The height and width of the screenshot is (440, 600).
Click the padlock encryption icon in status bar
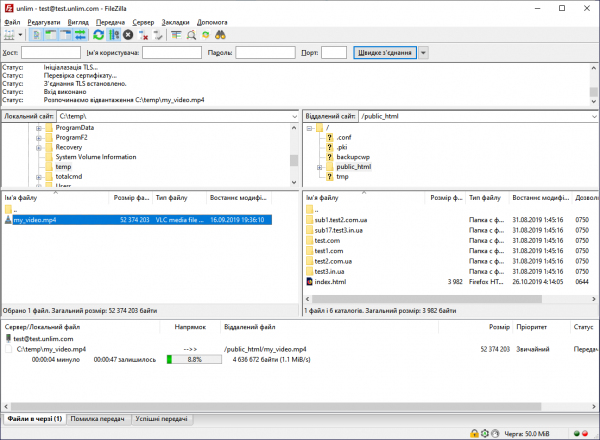(x=472, y=432)
